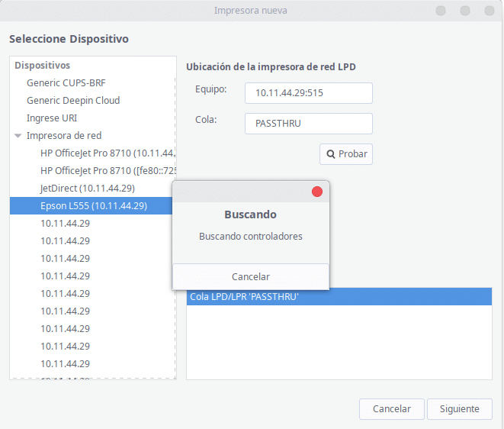The image size is (504, 429).
Task: Proceed with the Siguiente button
Action: click(459, 408)
